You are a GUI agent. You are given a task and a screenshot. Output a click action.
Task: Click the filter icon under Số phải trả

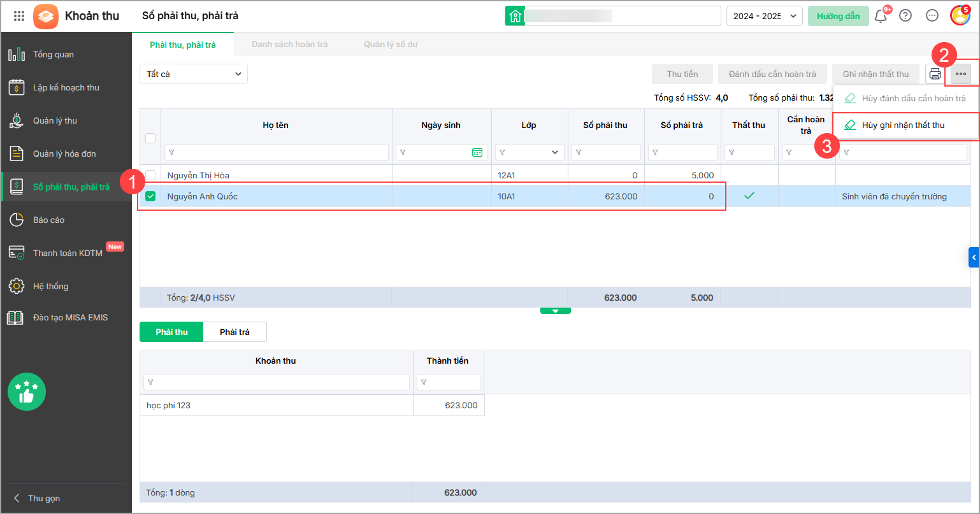(654, 152)
